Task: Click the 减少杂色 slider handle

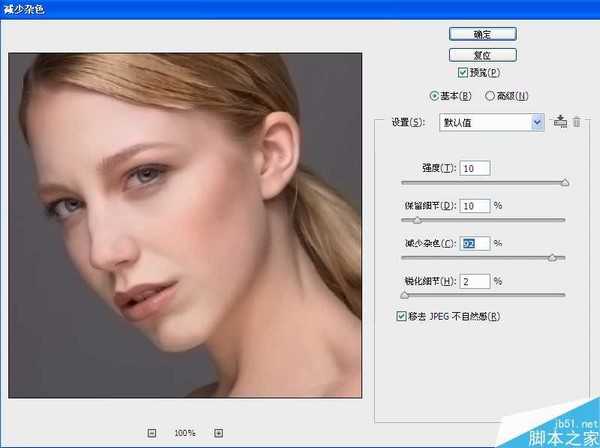Action: tap(552, 258)
